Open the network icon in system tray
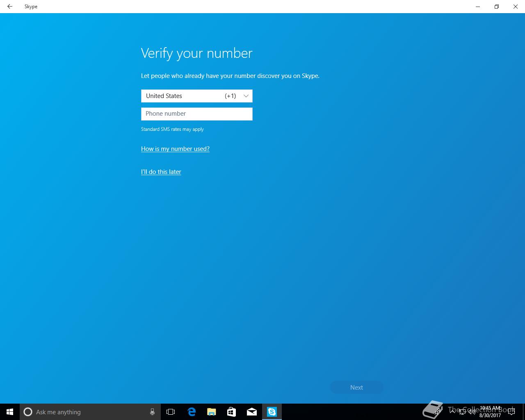Screen dimensions: 525x420 462,412
